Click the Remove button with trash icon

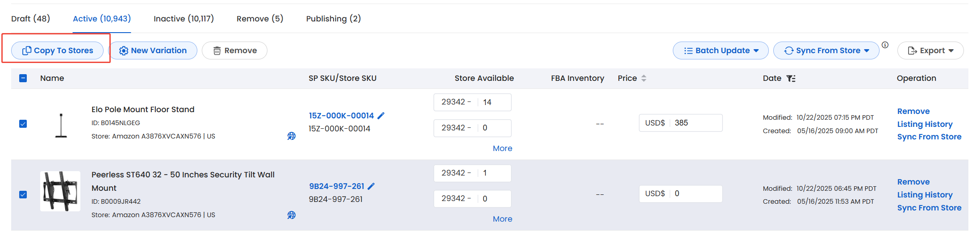[234, 50]
